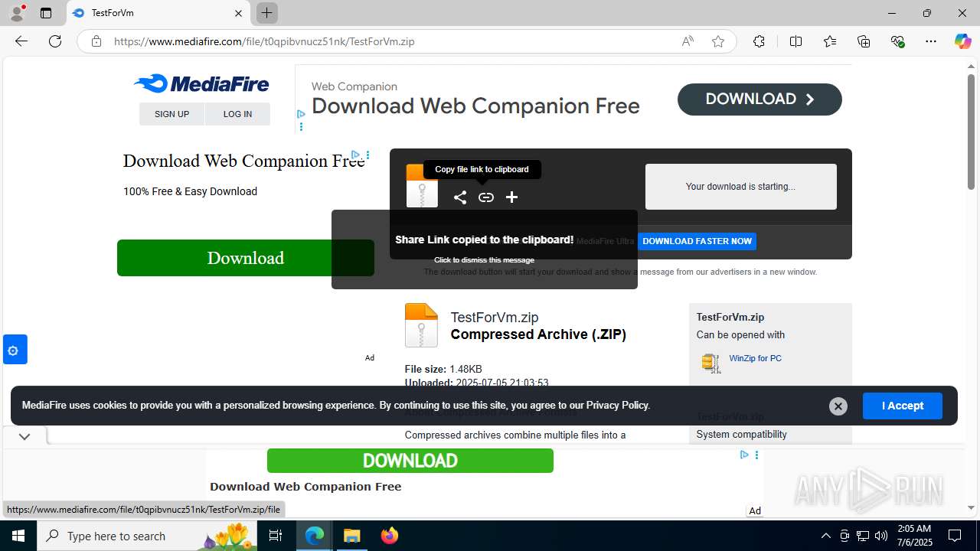Collapse bottom ad with chevron
Image resolution: width=980 pixels, height=551 pixels.
[24, 436]
